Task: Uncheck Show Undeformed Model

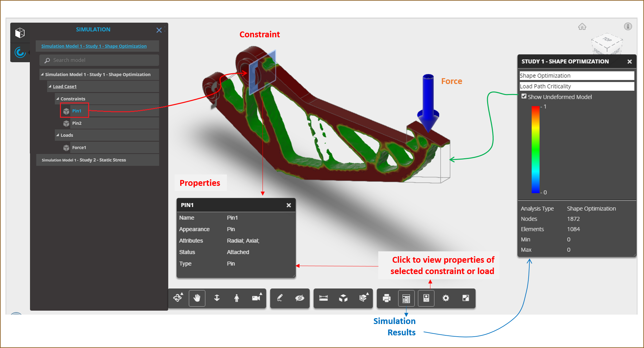Action: point(524,96)
